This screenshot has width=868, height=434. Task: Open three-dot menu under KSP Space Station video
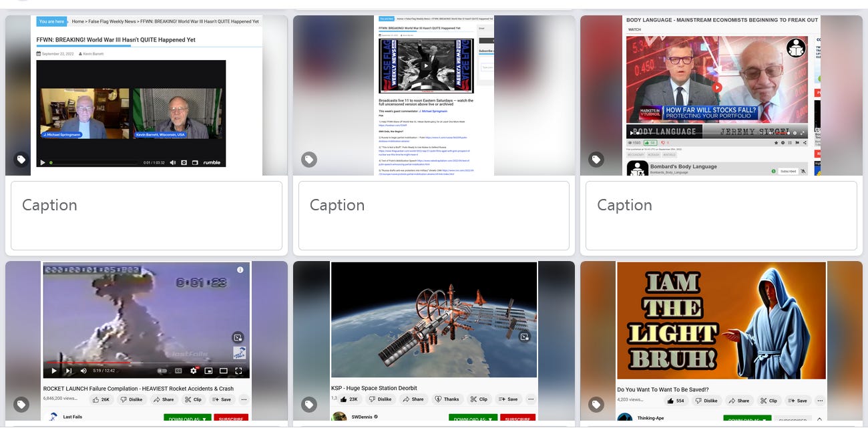click(531, 399)
